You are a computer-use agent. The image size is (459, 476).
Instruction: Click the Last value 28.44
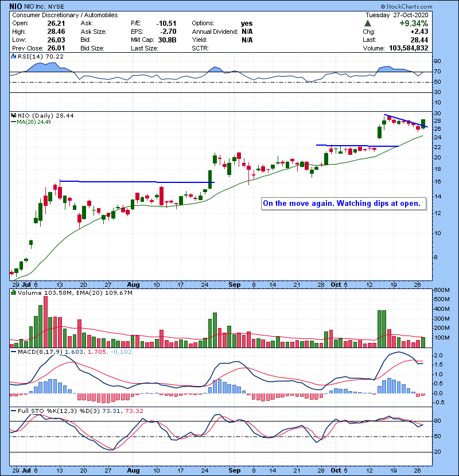coord(419,40)
